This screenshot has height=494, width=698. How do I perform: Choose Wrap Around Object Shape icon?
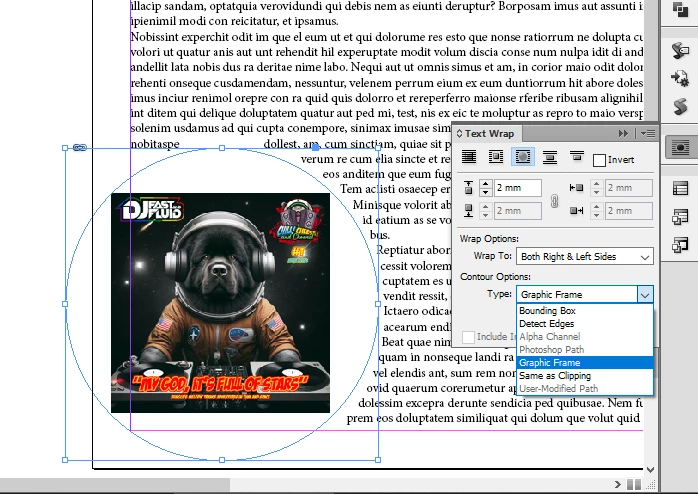tap(523, 157)
